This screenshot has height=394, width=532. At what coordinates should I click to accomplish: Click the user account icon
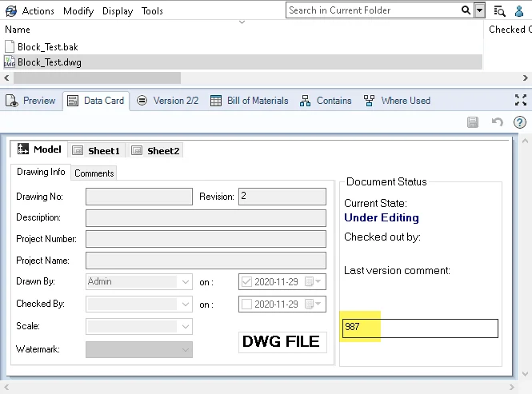pyautogui.click(x=519, y=10)
